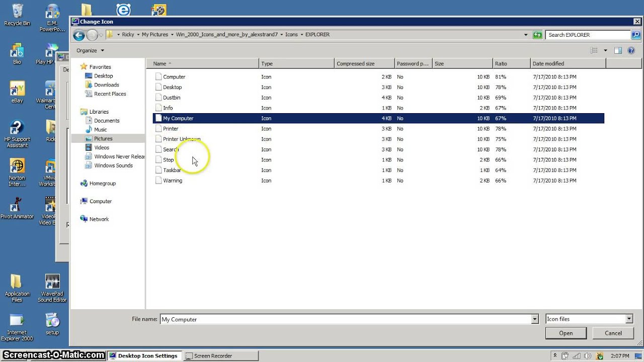Click the Back navigation arrow
This screenshot has height=362, width=644.
click(79, 34)
